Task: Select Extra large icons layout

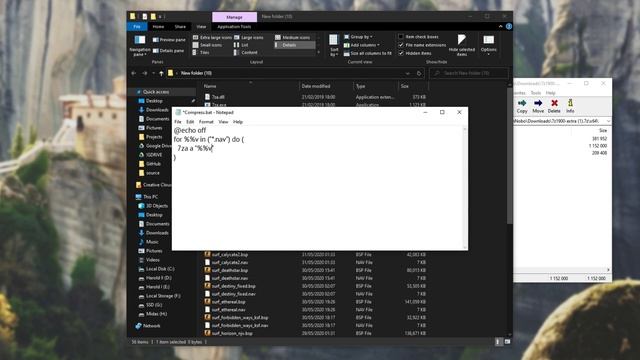Action: (x=212, y=37)
